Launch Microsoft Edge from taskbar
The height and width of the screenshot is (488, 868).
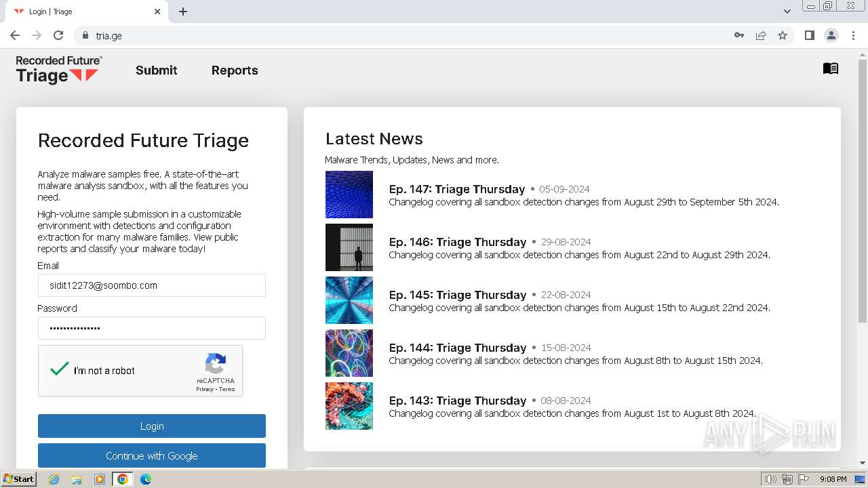pyautogui.click(x=146, y=479)
